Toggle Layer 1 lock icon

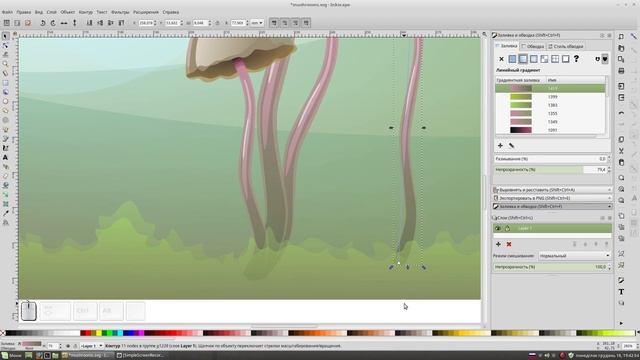(507, 228)
